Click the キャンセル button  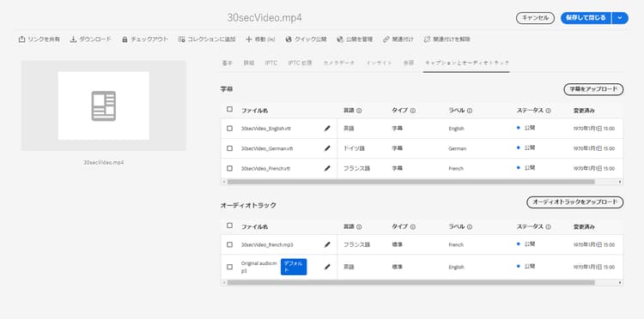pos(535,18)
